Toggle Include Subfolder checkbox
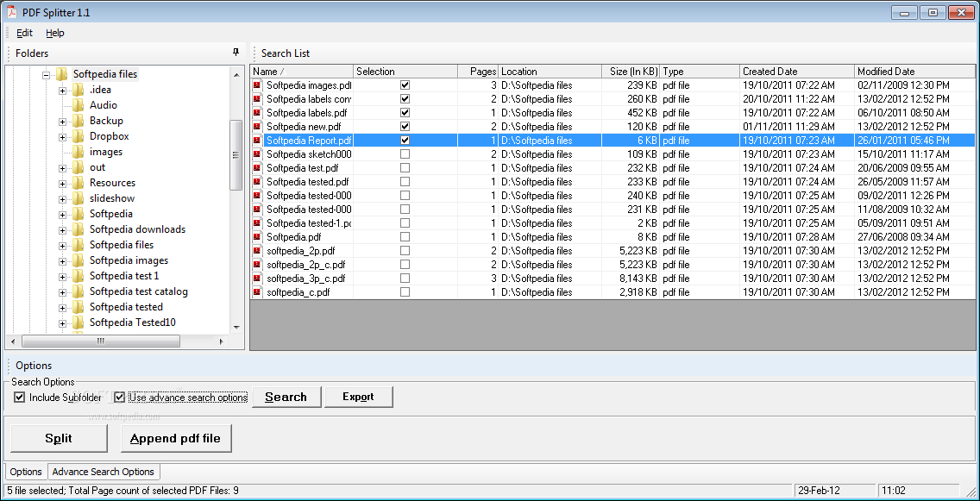The height and width of the screenshot is (501, 980). 19,398
